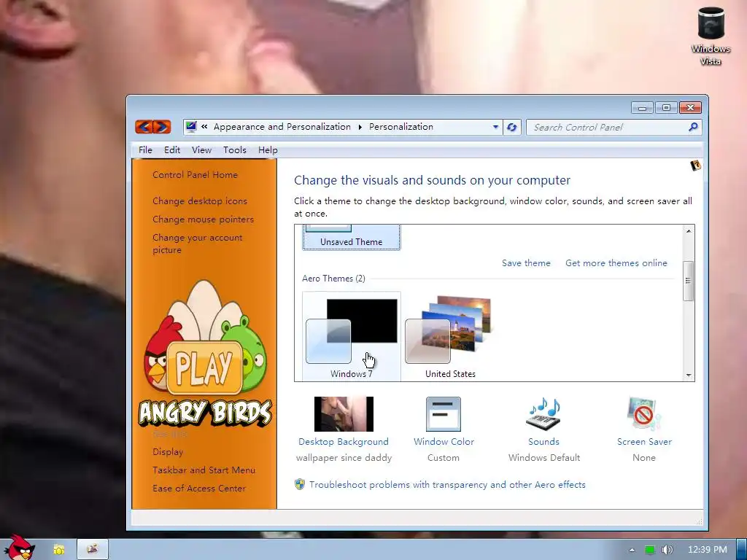
Task: Open Troubleshoot problems with transparency link
Action: (x=447, y=485)
